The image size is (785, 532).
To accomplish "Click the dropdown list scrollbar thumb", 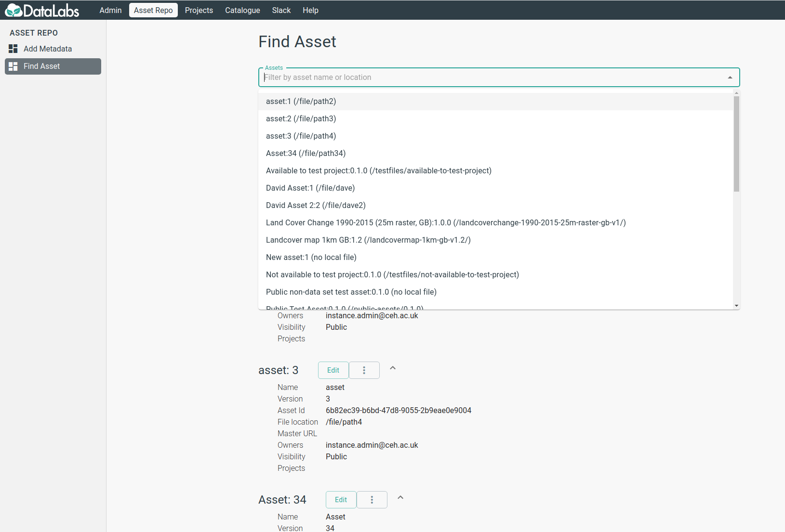I will click(x=736, y=143).
